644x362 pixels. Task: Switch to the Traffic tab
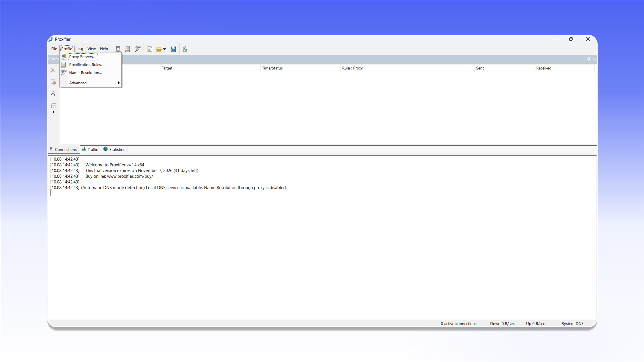click(90, 149)
